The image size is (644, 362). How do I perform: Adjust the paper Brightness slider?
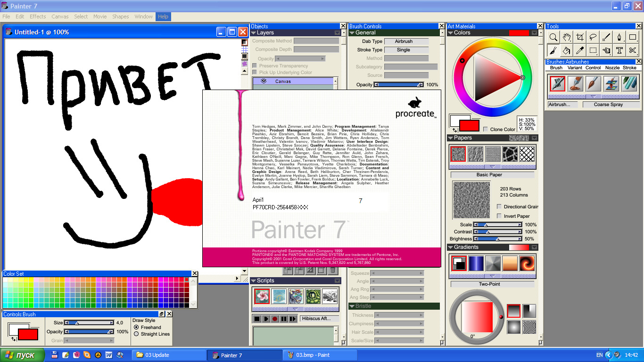click(x=498, y=239)
